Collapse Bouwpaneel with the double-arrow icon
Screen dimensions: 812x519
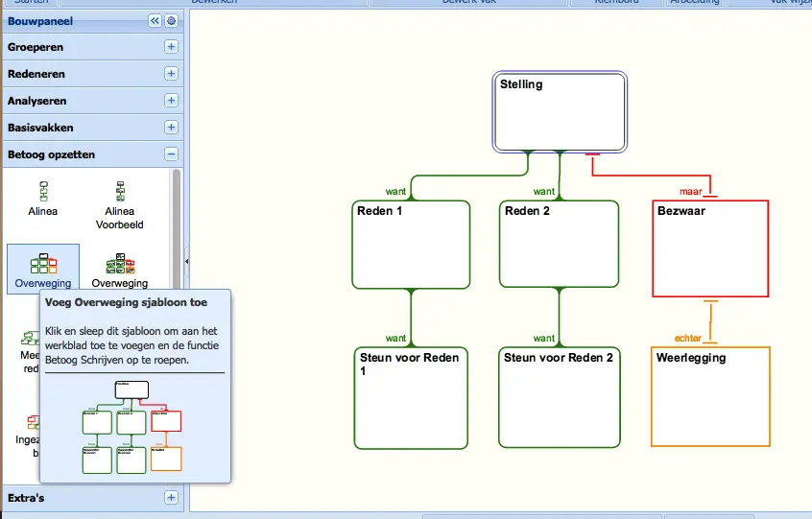[x=155, y=20]
